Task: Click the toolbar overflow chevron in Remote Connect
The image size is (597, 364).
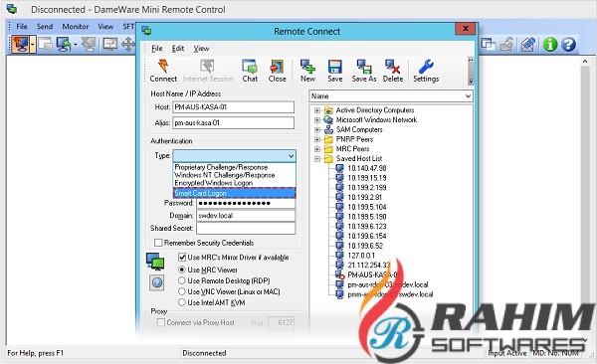Action: 471,60
